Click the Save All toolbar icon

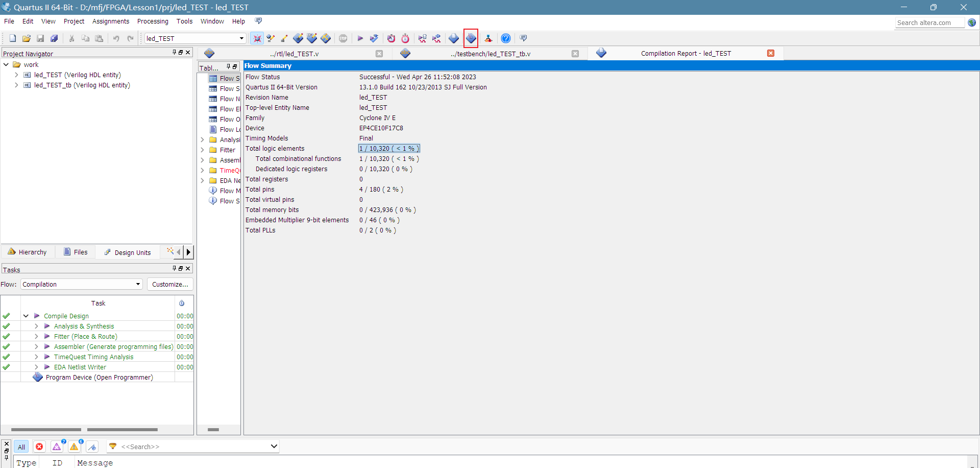[x=54, y=38]
